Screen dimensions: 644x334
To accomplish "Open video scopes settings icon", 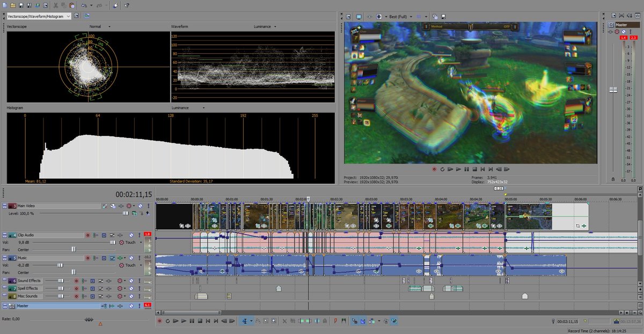I will pos(76,16).
